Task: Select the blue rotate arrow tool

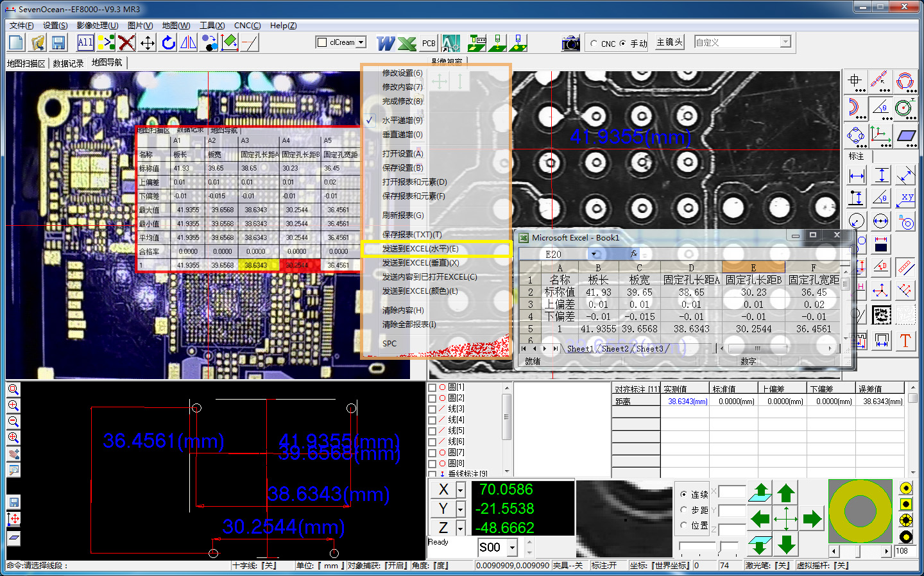Action: coord(168,43)
